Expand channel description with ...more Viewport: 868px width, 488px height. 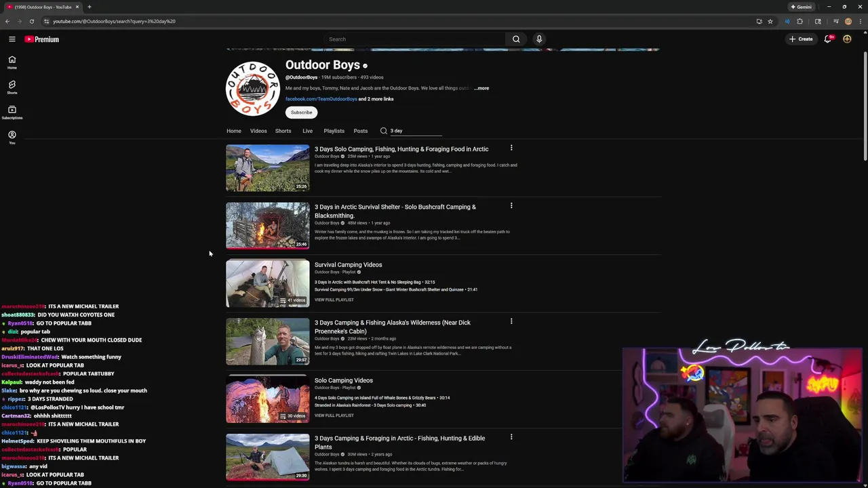481,88
